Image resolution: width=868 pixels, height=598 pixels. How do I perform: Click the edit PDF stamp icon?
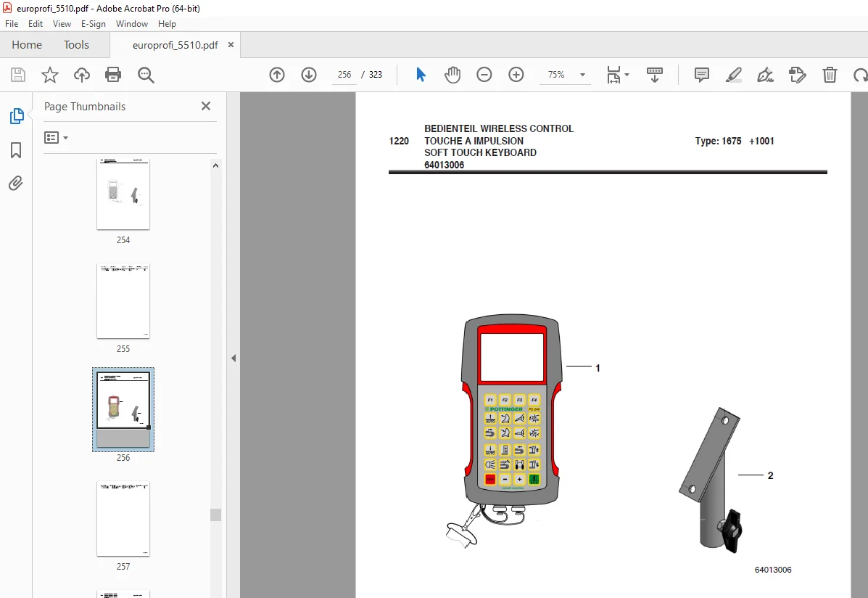[797, 75]
